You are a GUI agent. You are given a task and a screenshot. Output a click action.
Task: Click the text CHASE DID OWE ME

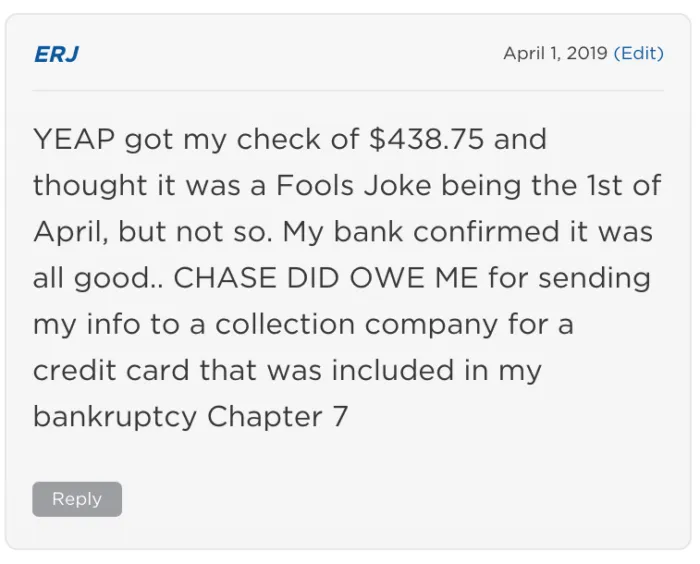point(312,278)
